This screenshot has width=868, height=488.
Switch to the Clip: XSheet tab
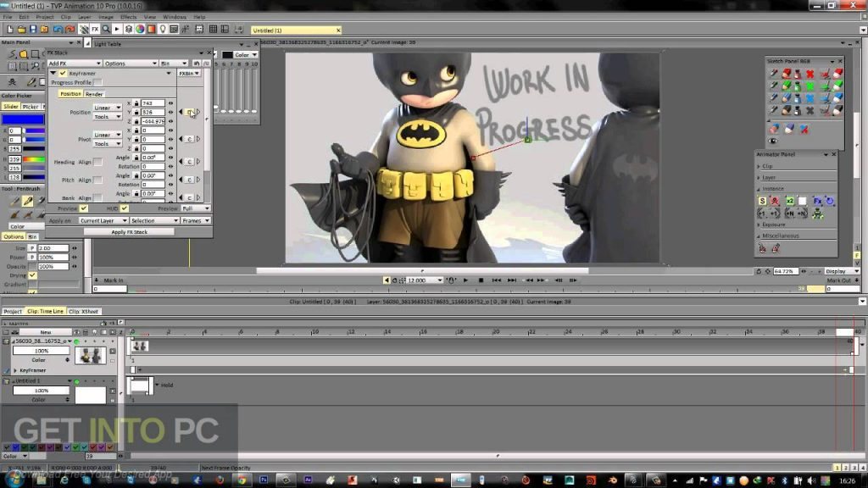tap(85, 311)
